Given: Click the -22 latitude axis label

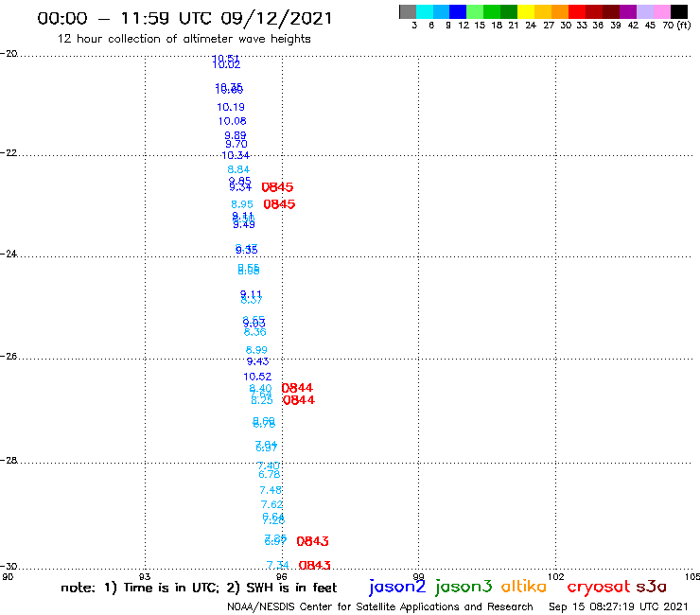Looking at the screenshot, I should (9, 152).
